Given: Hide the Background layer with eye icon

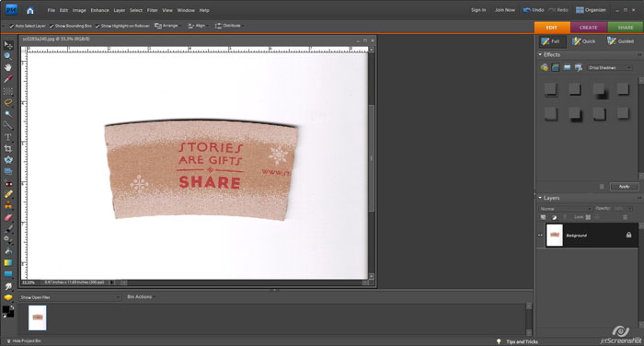Looking at the screenshot, I should (x=540, y=236).
